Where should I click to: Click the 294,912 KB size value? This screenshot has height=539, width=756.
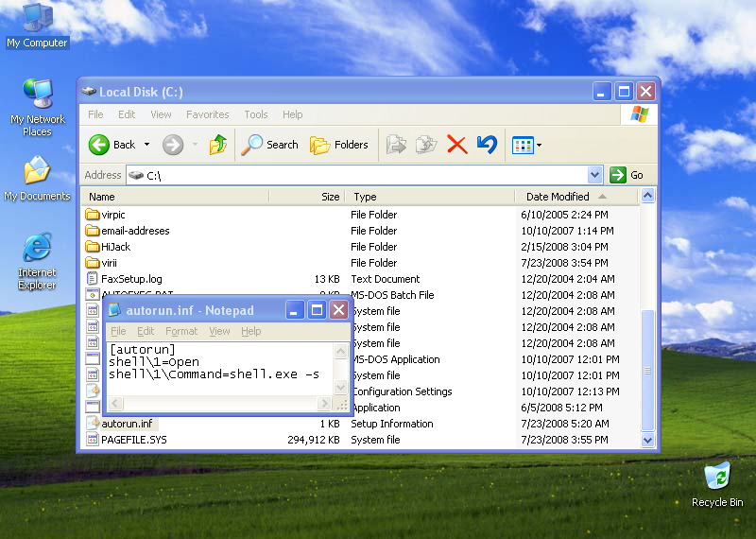click(314, 440)
